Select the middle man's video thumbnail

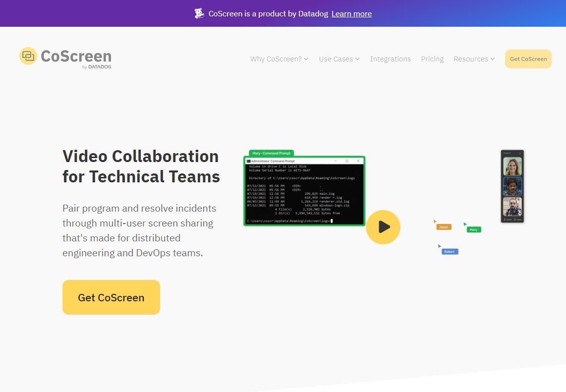pos(512,186)
